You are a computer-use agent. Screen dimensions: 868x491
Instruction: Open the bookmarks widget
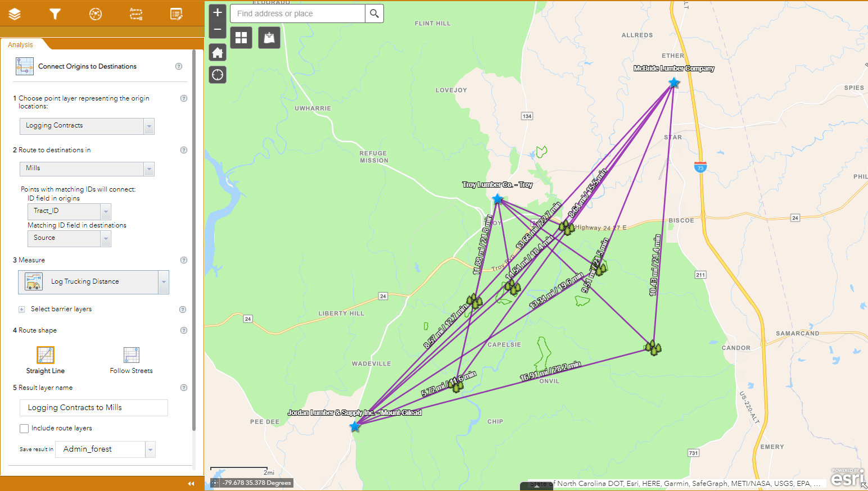coord(269,38)
